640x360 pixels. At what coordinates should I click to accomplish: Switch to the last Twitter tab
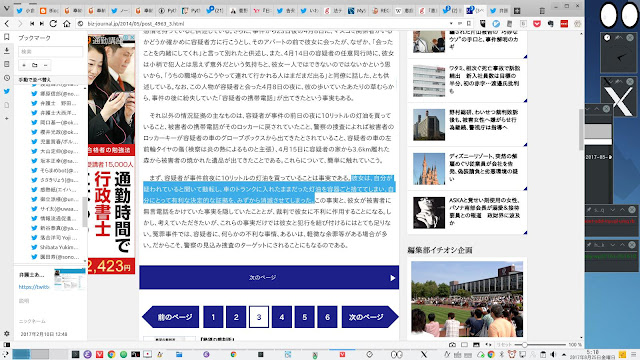(x=499, y=11)
